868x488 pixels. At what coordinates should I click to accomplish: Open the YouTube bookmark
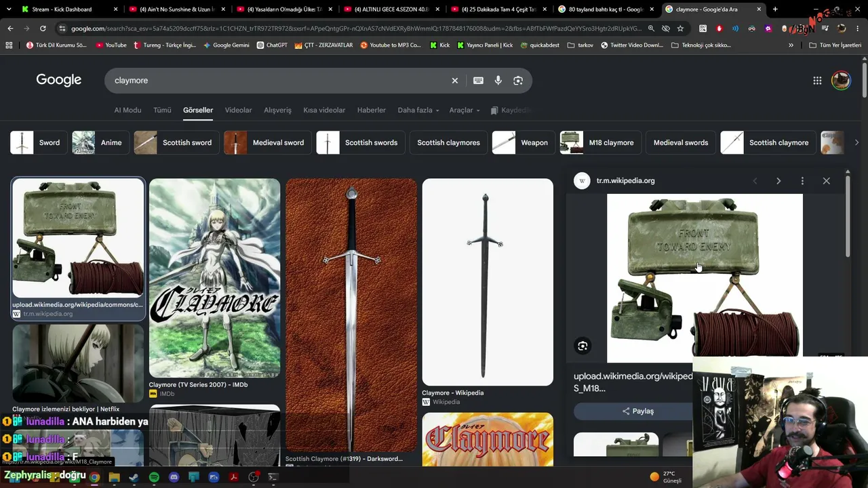[x=111, y=45]
